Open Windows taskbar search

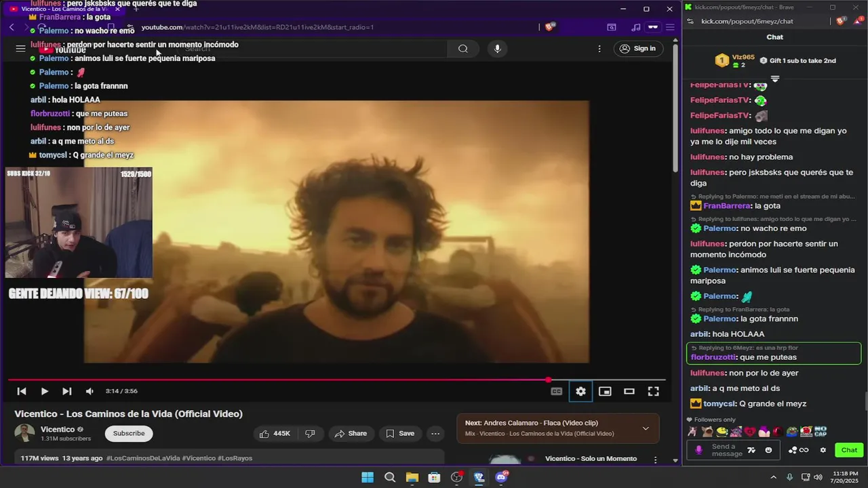coord(390,477)
